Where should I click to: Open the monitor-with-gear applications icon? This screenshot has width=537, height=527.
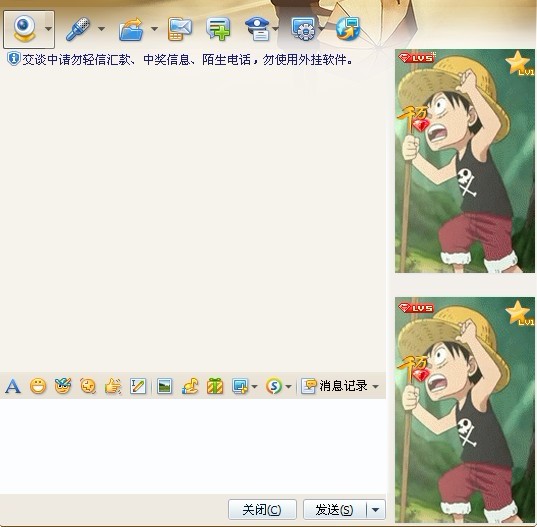click(303, 29)
